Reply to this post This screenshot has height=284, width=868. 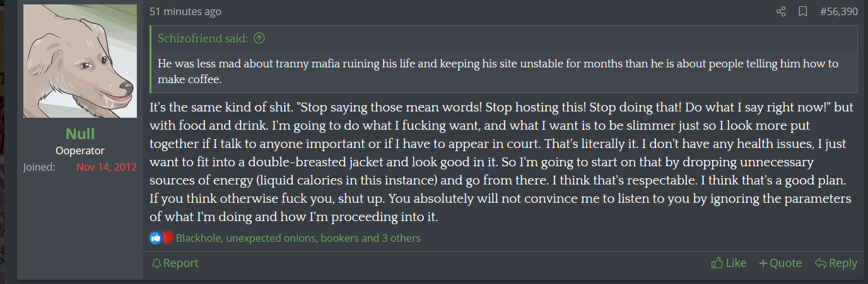click(836, 263)
